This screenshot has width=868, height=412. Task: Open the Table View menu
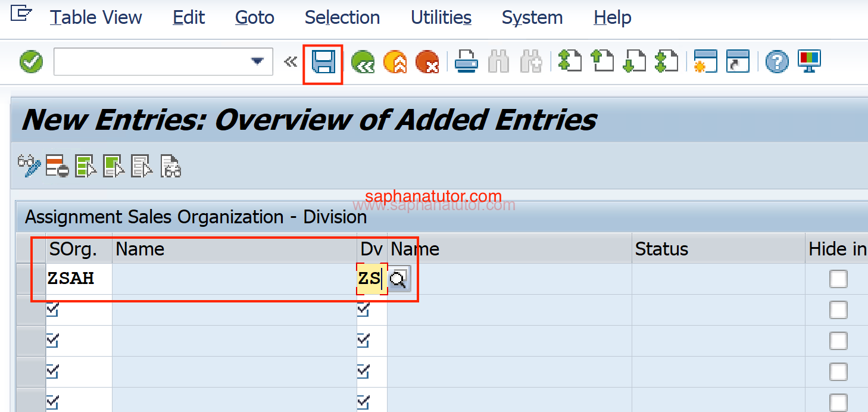coord(96,17)
